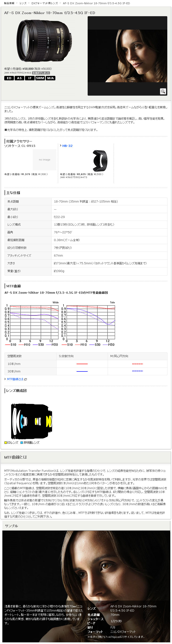
Task: Click the M/A feature badge
Action: click(50, 78)
